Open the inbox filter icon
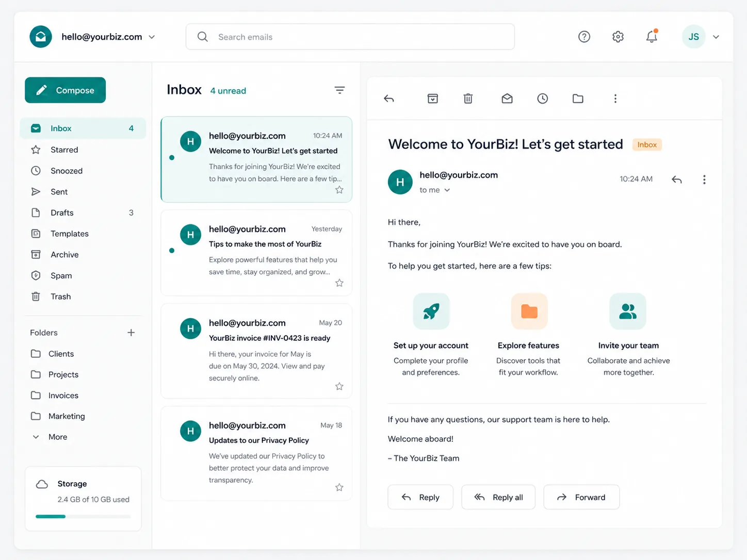This screenshot has height=560, width=747. [x=339, y=90]
